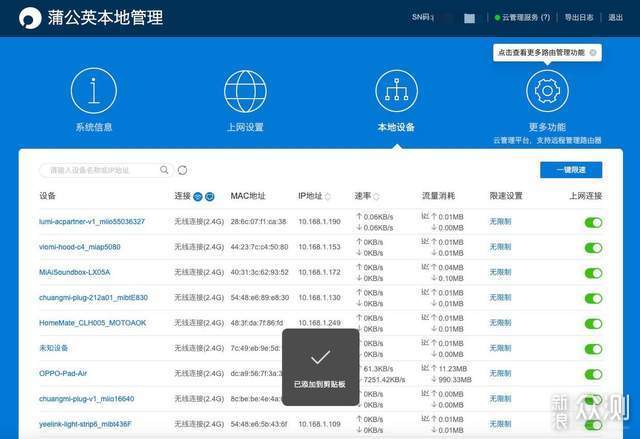Click the 限速设置 column header
This screenshot has height=439, width=640.
pos(506,196)
